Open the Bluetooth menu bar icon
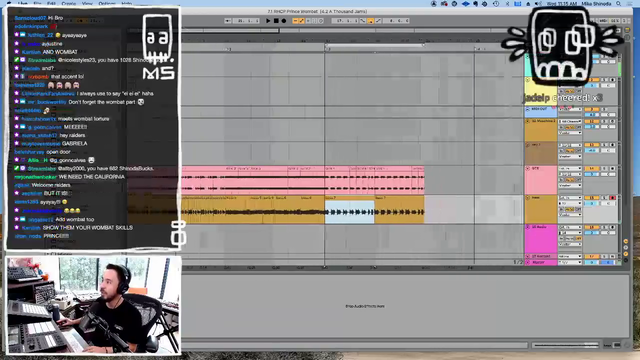The height and width of the screenshot is (360, 640). [x=507, y=4]
